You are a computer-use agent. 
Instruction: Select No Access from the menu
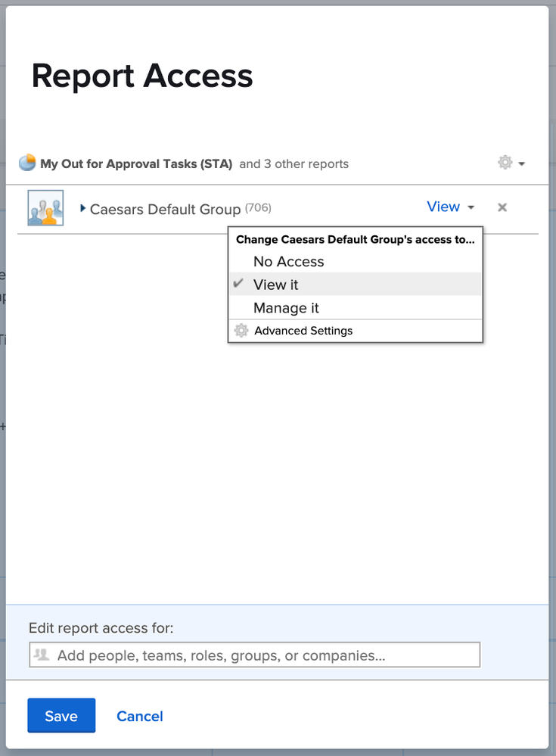(288, 261)
